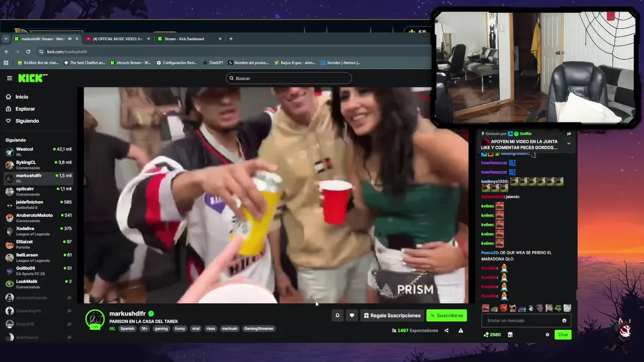Open the browser apps grid icon

click(6, 63)
